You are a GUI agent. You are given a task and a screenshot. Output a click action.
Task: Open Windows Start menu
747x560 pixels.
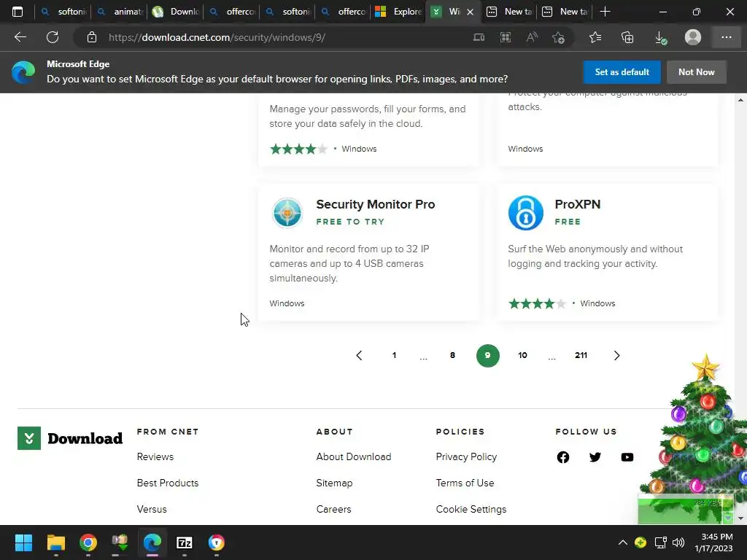pyautogui.click(x=23, y=542)
